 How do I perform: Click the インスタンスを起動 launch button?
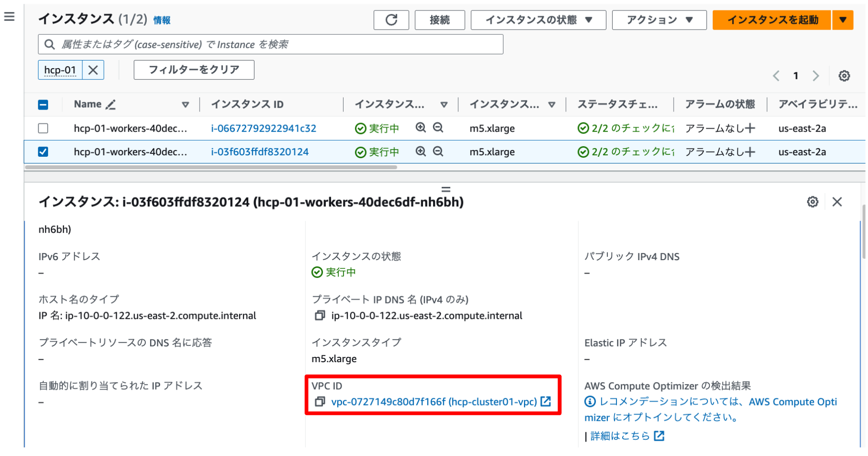pos(772,20)
